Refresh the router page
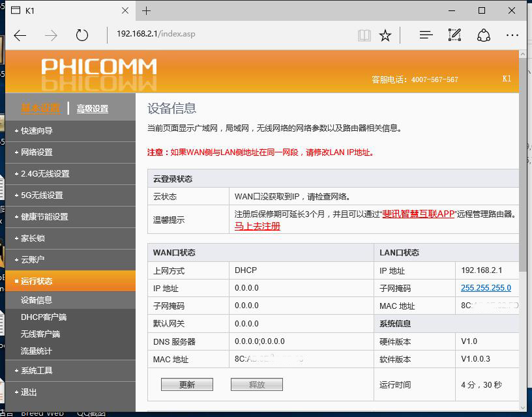Viewport: 532px width, 417px height. pos(81,35)
